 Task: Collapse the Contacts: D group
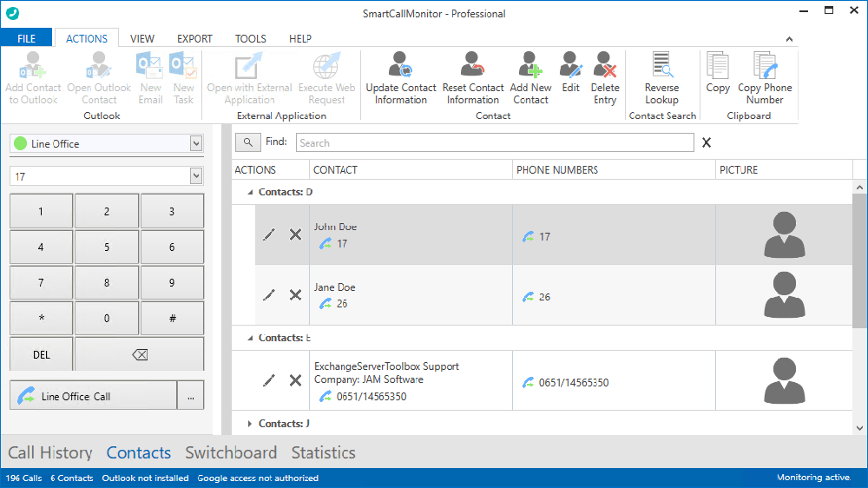click(x=250, y=192)
